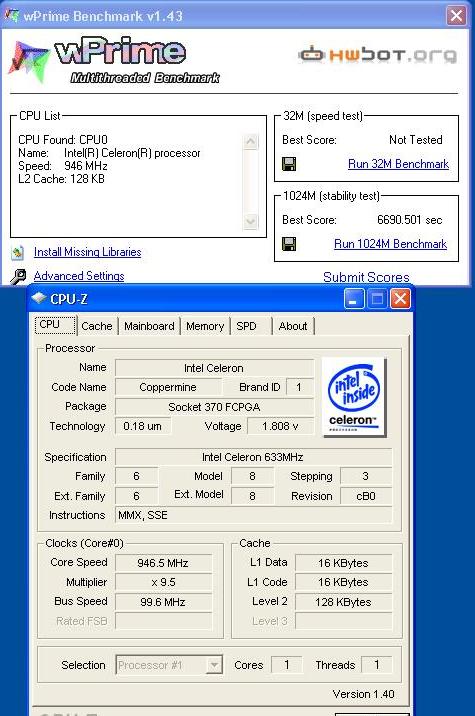This screenshot has width=475, height=716.
Task: Click the 0.18 um technology value
Action: [142, 426]
